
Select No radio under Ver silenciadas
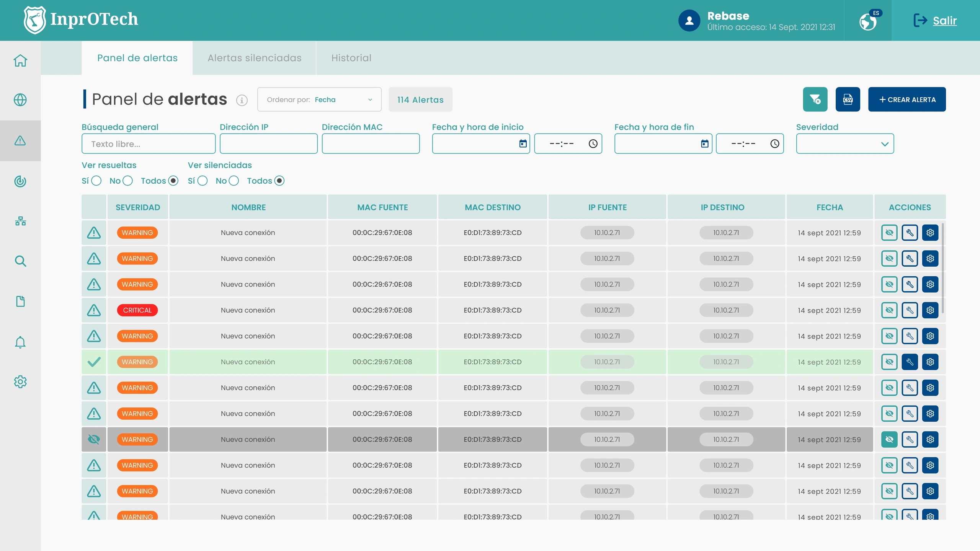234,181
